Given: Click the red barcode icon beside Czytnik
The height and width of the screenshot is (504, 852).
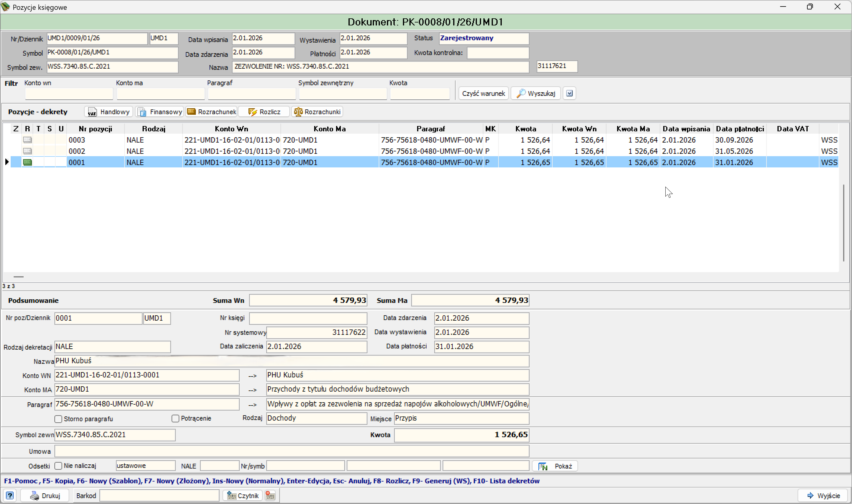Looking at the screenshot, I should click(x=270, y=495).
